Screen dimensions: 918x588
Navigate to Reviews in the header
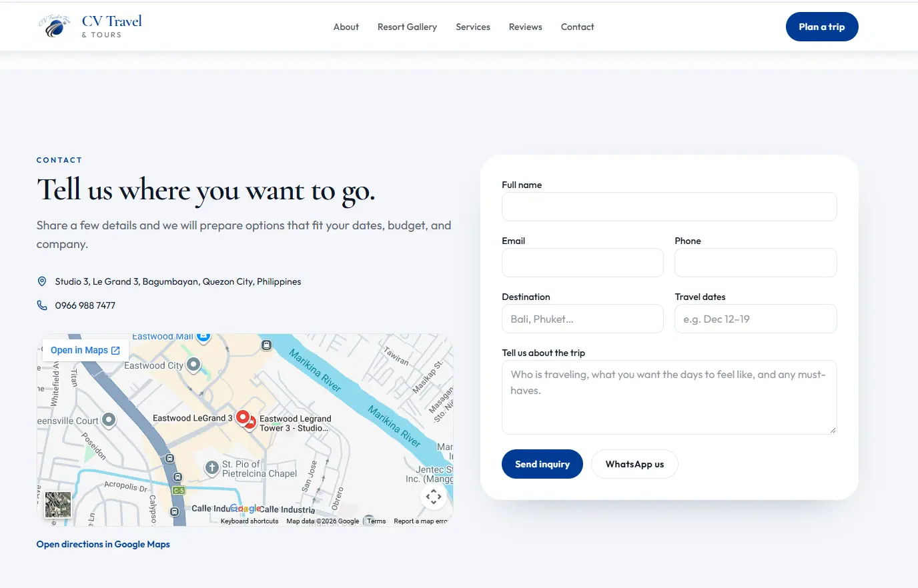pyautogui.click(x=526, y=27)
